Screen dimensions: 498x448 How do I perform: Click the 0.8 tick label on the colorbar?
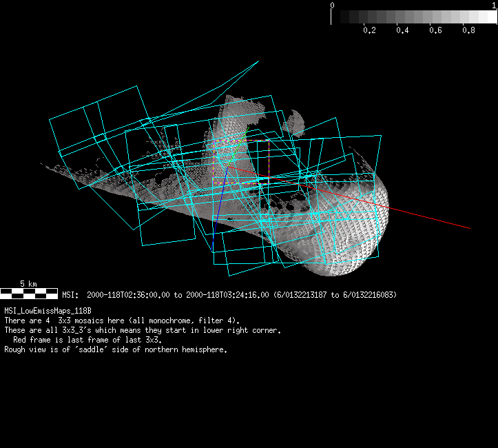click(x=468, y=31)
